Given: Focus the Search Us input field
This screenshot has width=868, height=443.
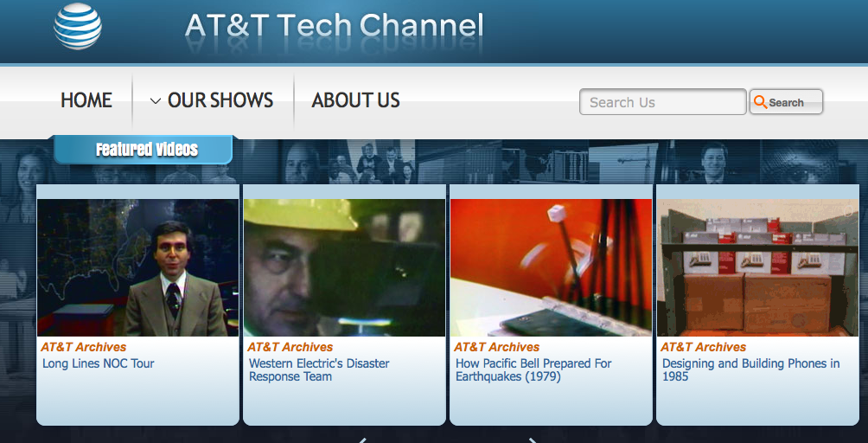Looking at the screenshot, I should (662, 102).
